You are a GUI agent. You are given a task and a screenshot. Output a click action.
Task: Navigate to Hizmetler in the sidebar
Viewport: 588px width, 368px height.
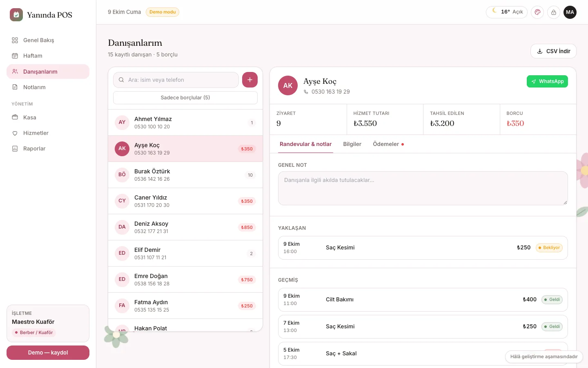(48, 133)
